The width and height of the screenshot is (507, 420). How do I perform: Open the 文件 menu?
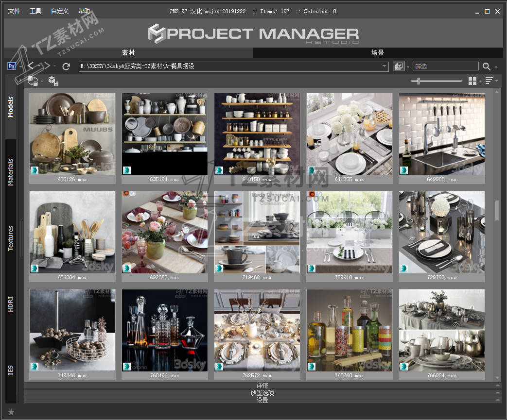(14, 11)
